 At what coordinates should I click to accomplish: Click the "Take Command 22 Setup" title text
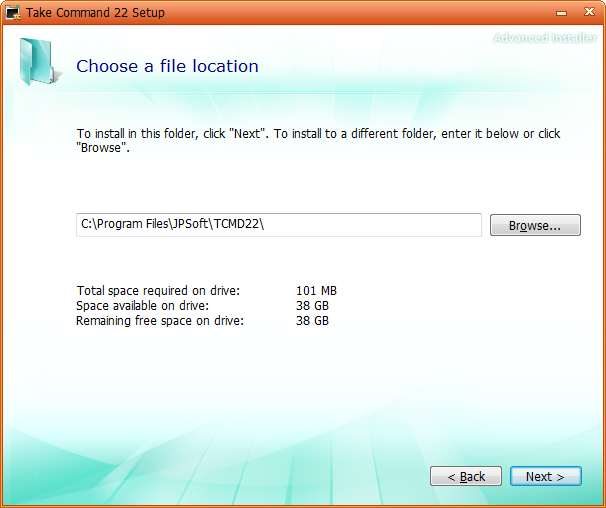[95, 12]
